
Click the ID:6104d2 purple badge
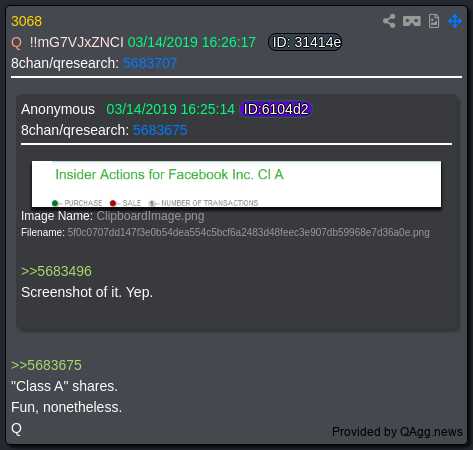pyautogui.click(x=276, y=109)
